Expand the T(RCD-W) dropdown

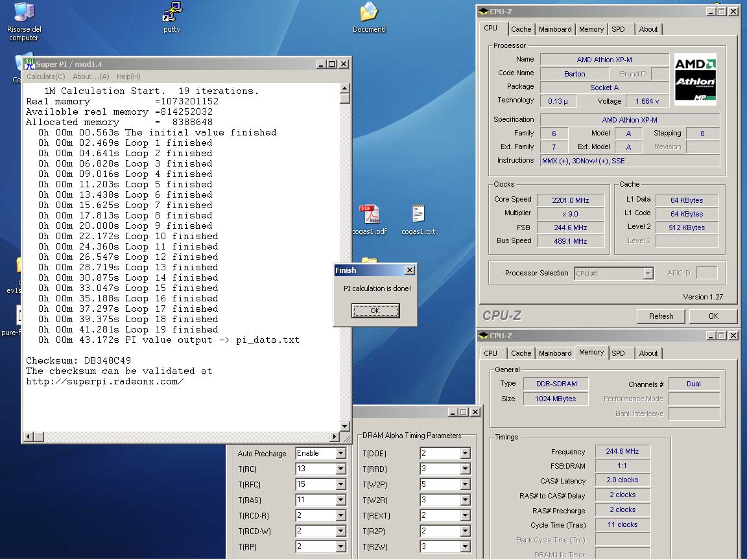pos(340,531)
